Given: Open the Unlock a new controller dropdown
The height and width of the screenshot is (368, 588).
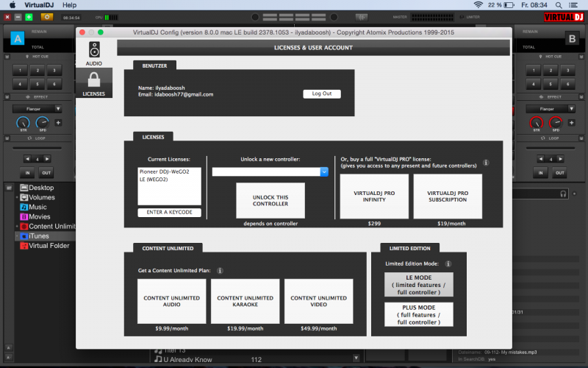Looking at the screenshot, I should tap(324, 171).
